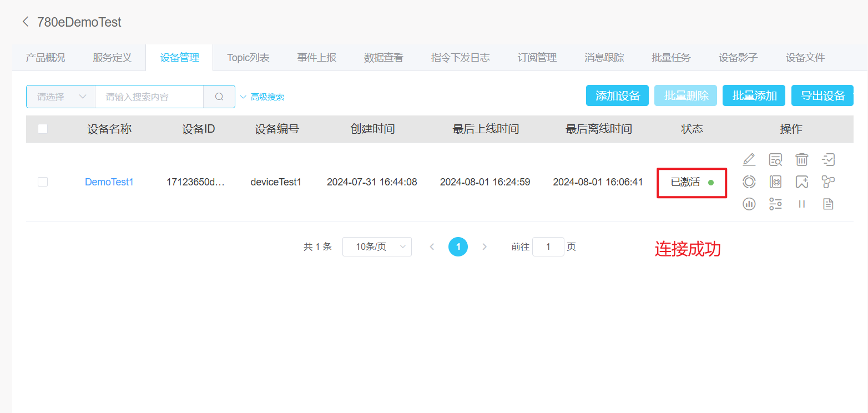Open the 10条/页 page size dropdown

click(x=377, y=246)
